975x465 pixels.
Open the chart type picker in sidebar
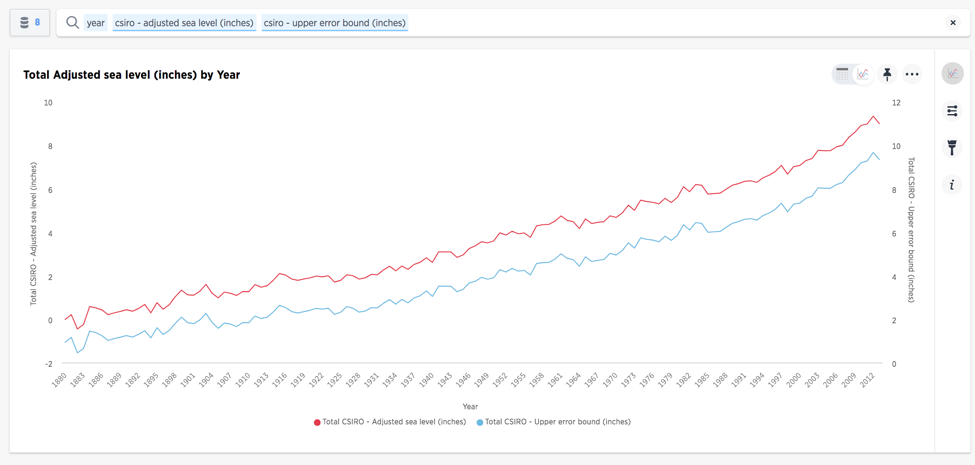pos(952,73)
